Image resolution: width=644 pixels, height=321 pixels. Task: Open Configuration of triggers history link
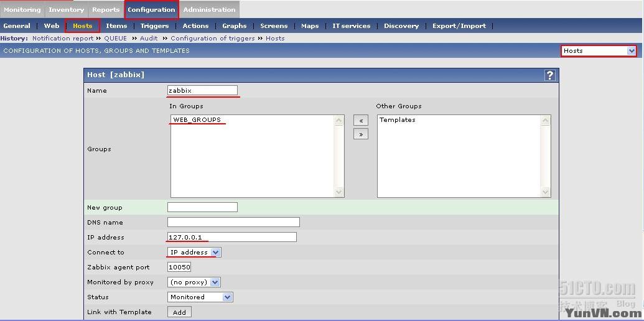coord(213,38)
